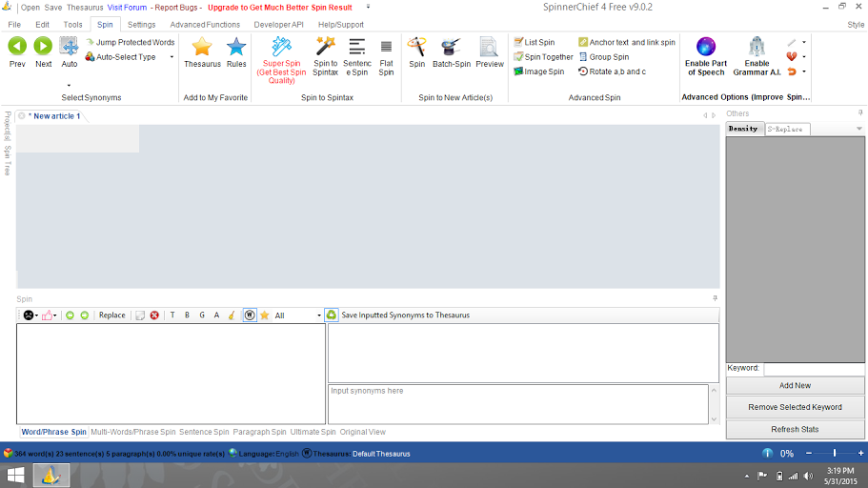Screen dimensions: 868x488
Task: Click the Add New keyword button
Action: 795,385
